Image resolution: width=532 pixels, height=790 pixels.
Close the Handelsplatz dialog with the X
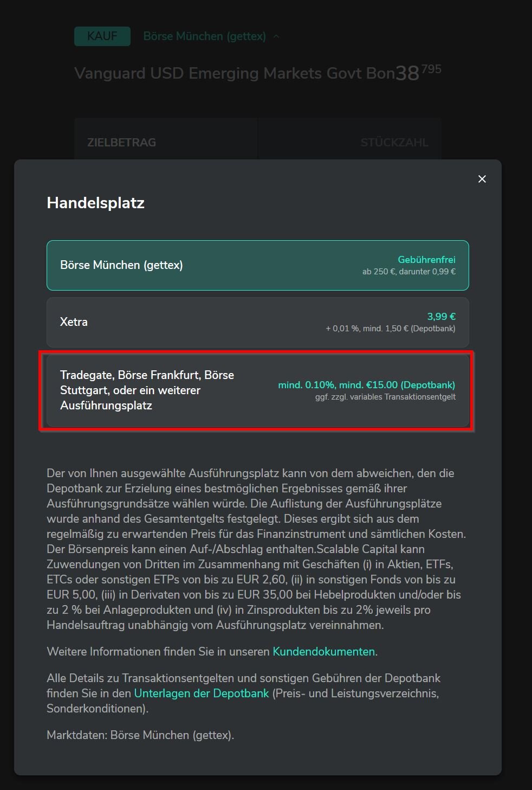click(x=482, y=179)
